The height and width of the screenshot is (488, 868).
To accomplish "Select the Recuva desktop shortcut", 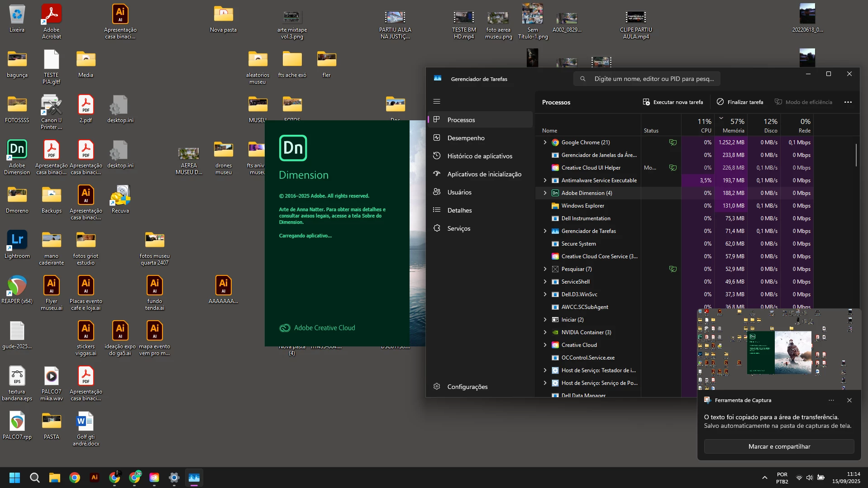I will (x=120, y=199).
